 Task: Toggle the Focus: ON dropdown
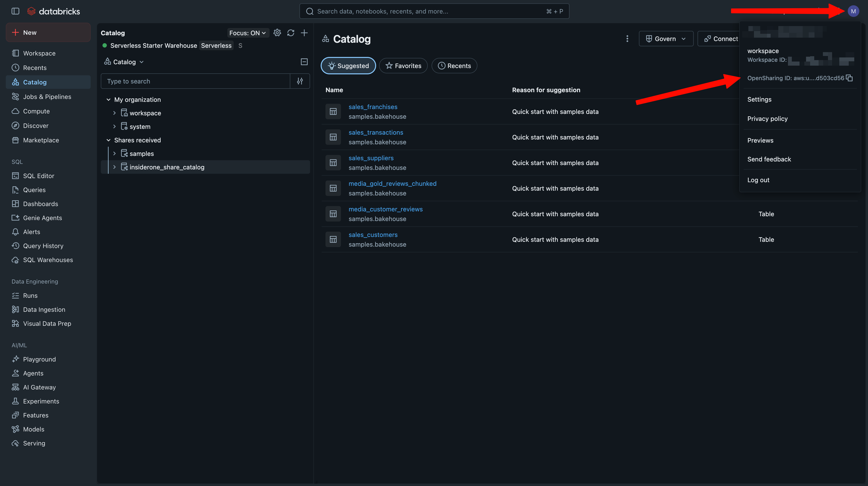tap(248, 33)
